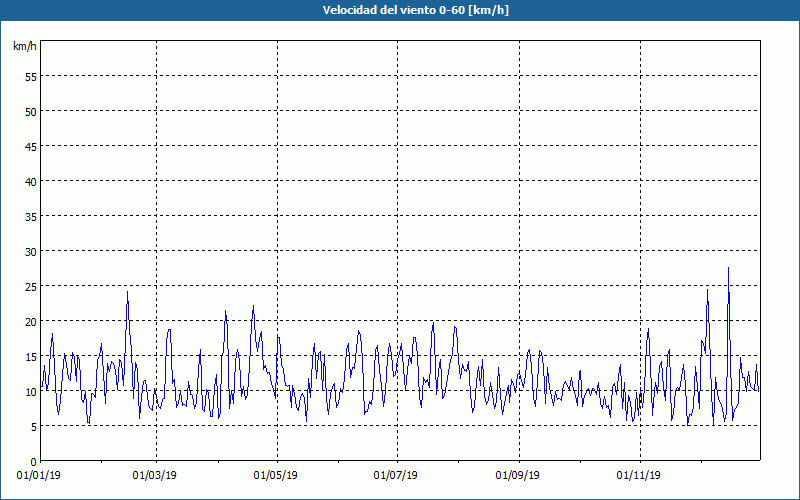Screen dimensions: 800x500
Task: Click the y-axis value 20
Action: [31, 321]
